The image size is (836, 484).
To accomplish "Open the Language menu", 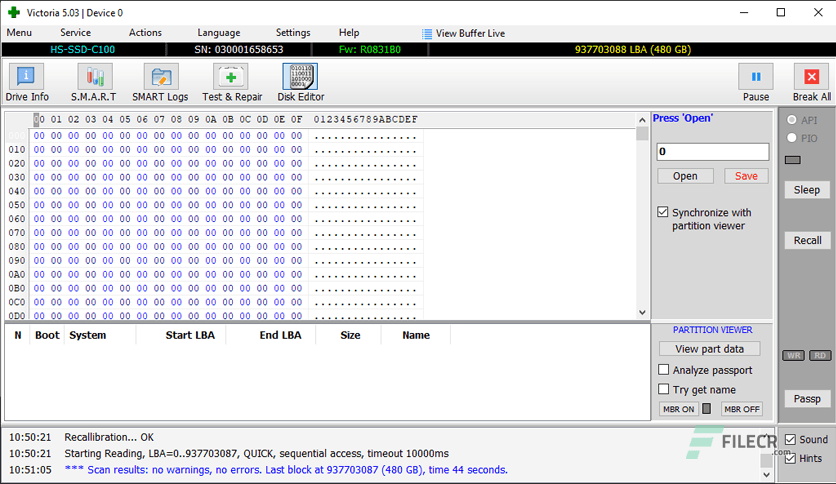I will coord(219,33).
